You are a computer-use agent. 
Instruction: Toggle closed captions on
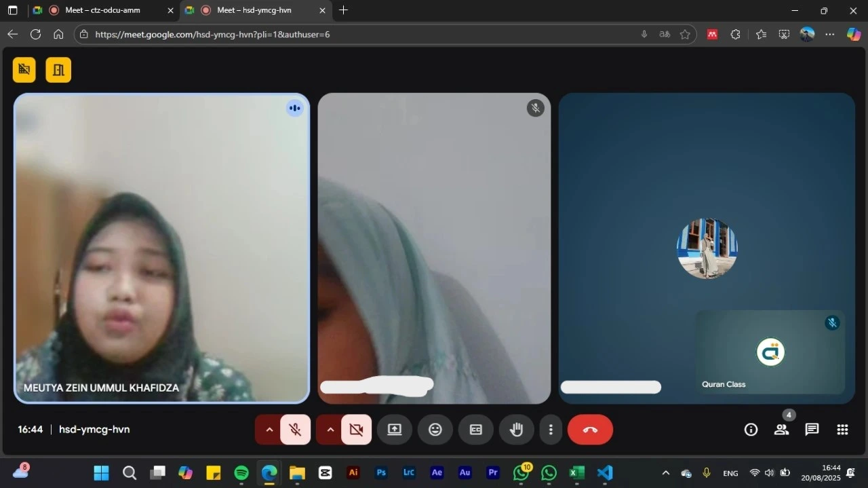point(475,430)
